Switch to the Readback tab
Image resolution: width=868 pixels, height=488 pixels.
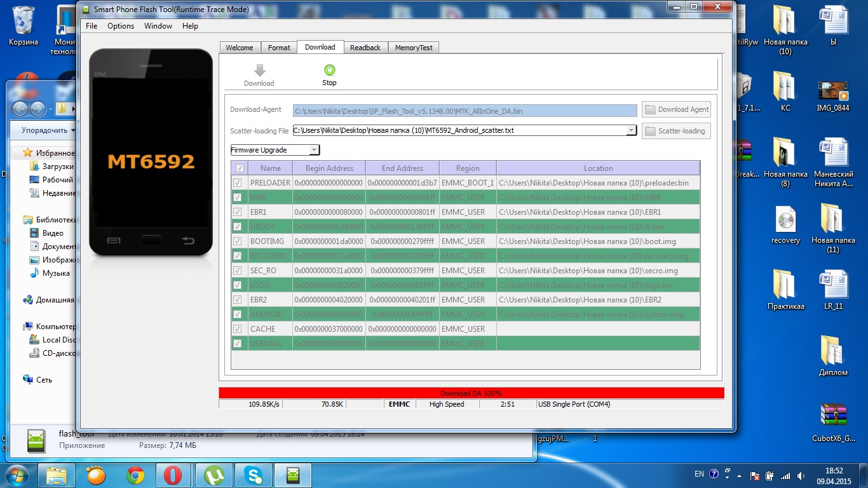pos(365,48)
